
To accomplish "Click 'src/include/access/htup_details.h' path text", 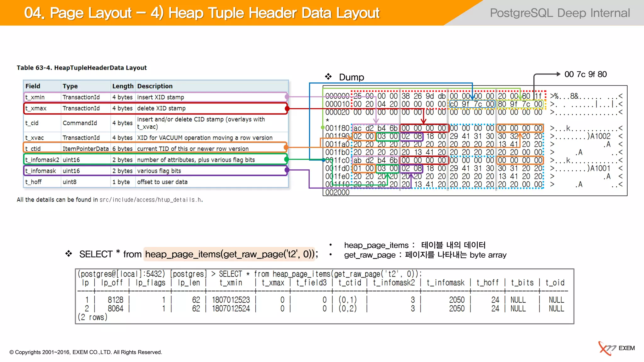I will (x=151, y=200).
